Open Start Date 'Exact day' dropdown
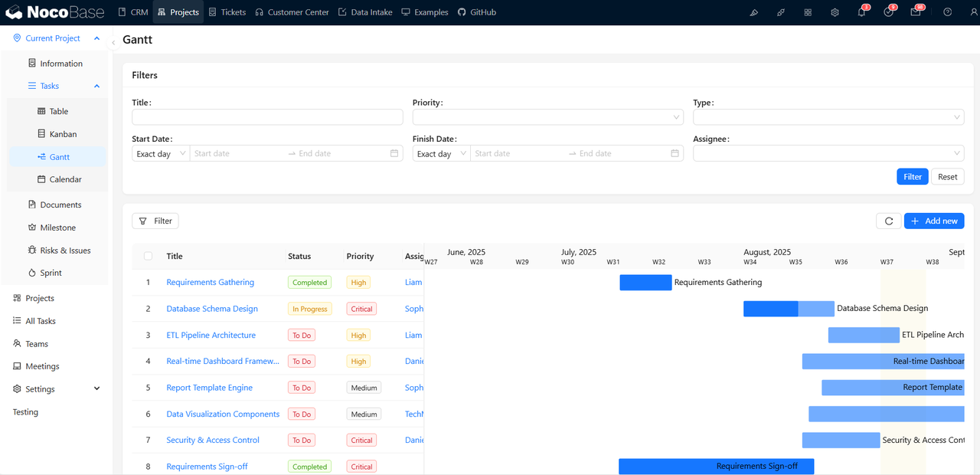The height and width of the screenshot is (475, 980). pos(161,153)
